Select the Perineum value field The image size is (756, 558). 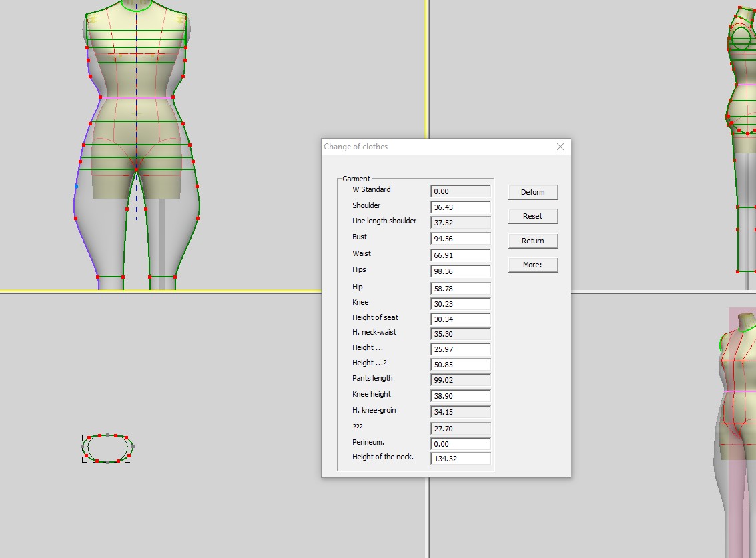(460, 444)
